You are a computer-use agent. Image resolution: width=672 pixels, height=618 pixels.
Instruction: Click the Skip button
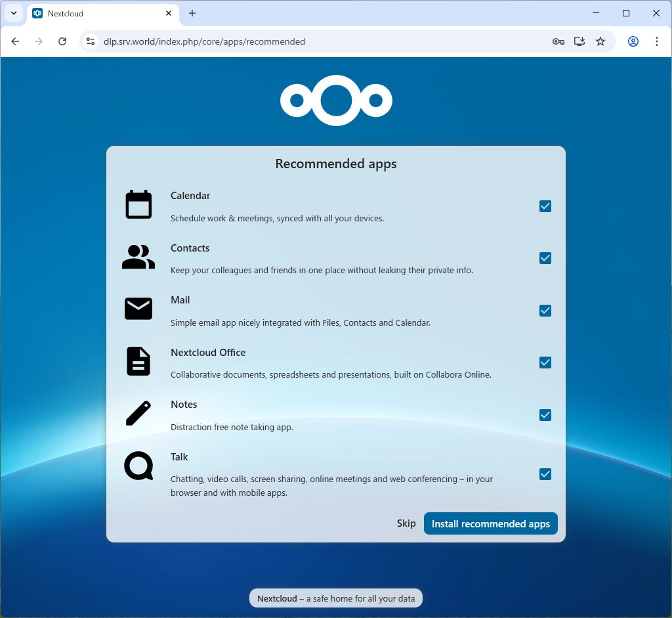coord(406,523)
